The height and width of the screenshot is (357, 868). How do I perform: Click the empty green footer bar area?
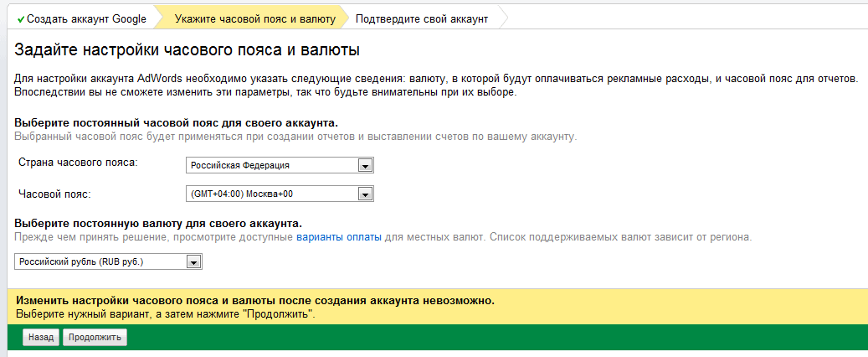coord(502,337)
